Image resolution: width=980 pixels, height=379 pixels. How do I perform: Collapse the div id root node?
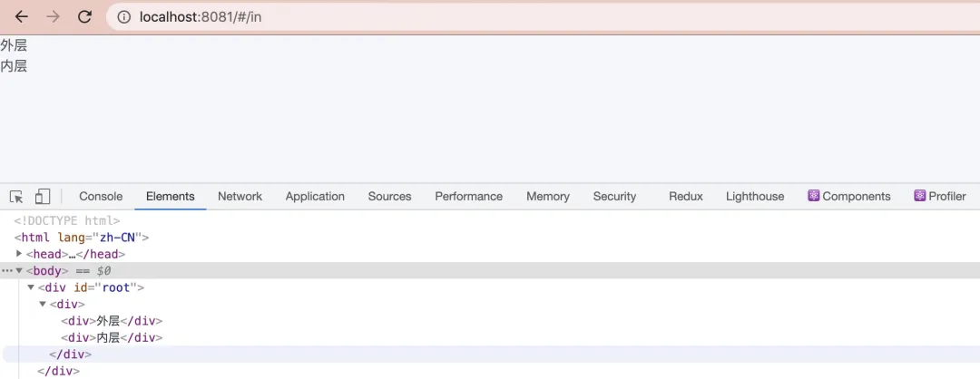31,287
